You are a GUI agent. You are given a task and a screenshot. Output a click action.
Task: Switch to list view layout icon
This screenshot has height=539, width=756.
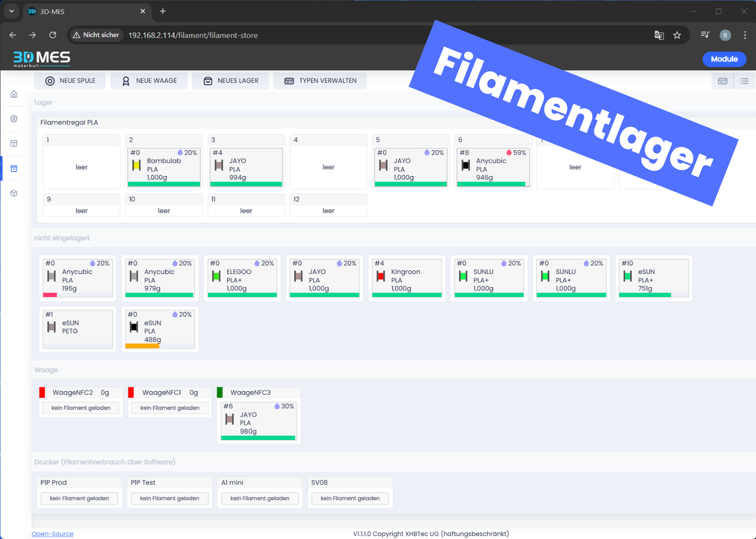click(x=744, y=81)
